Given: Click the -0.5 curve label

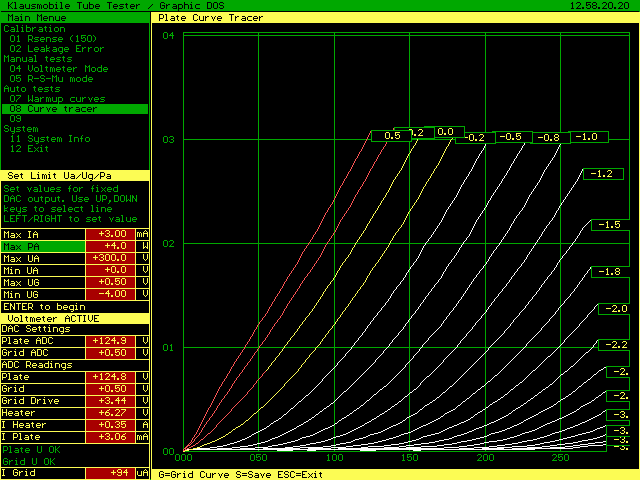Looking at the screenshot, I should click(x=511, y=137).
